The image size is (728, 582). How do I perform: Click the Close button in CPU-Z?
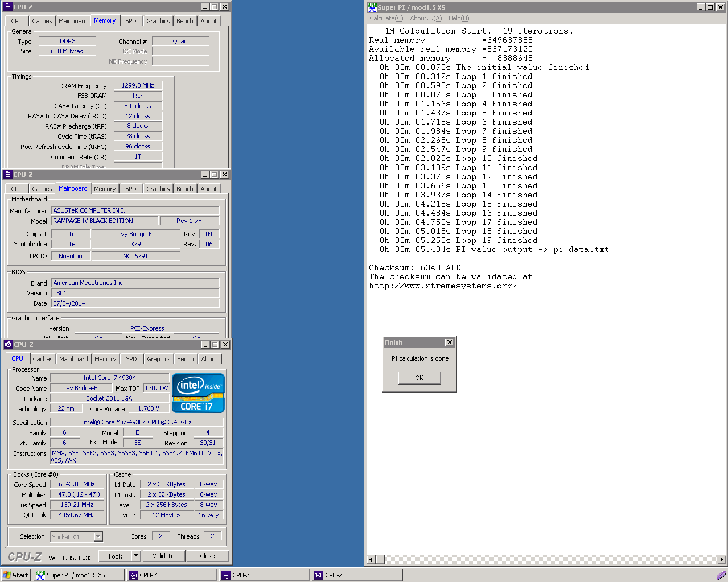[x=207, y=556]
